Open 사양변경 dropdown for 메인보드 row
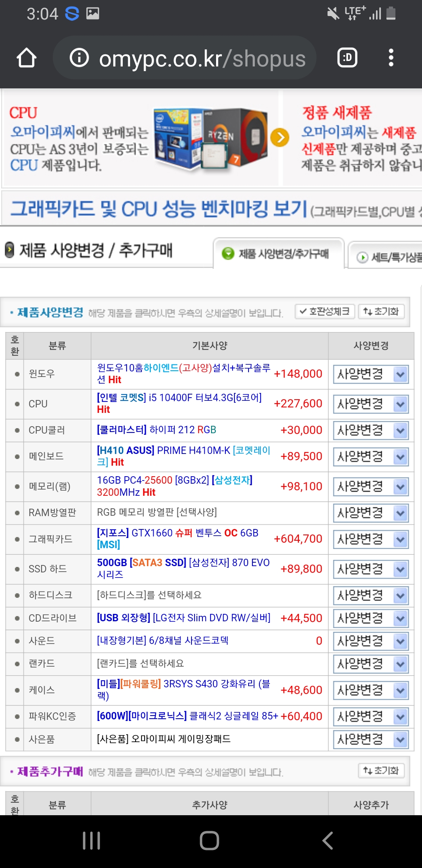422x868 pixels. click(x=371, y=457)
